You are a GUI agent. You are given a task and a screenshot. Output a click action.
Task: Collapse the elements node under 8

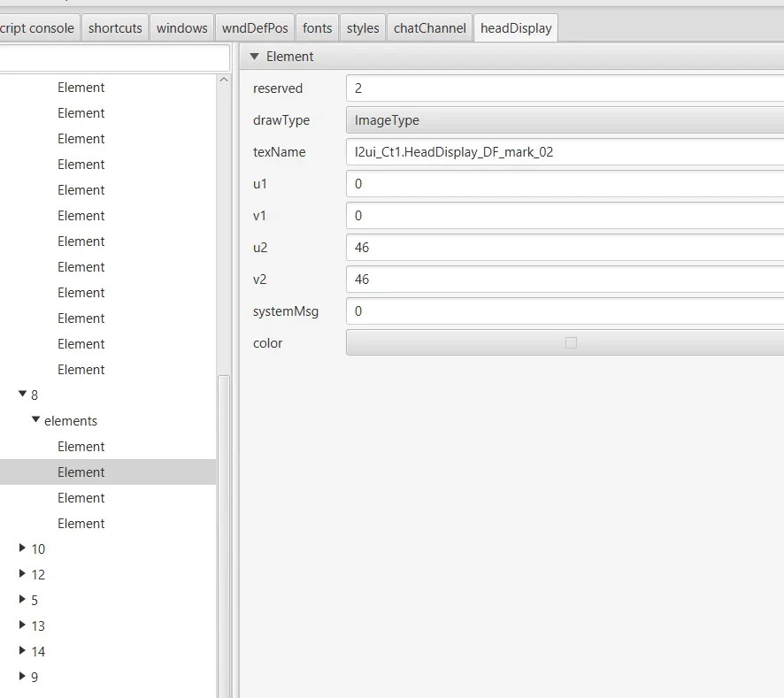(x=35, y=419)
